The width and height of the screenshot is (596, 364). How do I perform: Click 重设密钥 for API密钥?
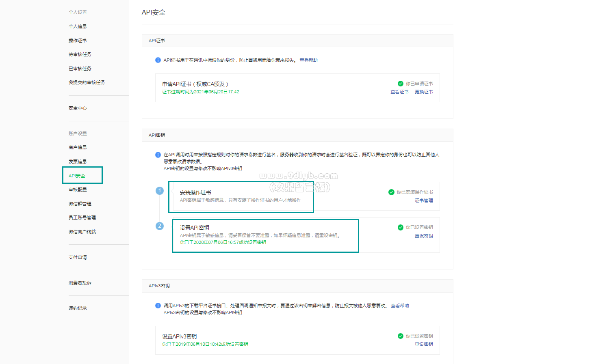click(x=424, y=236)
